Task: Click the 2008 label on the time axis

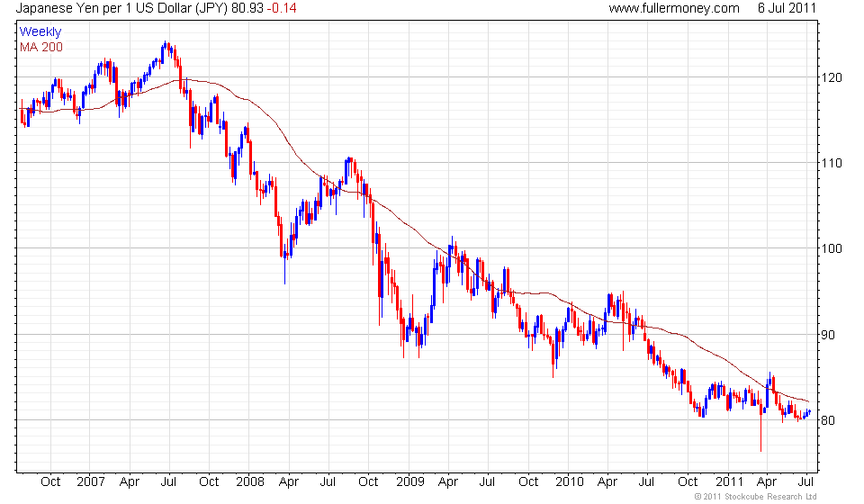Action: 250,482
